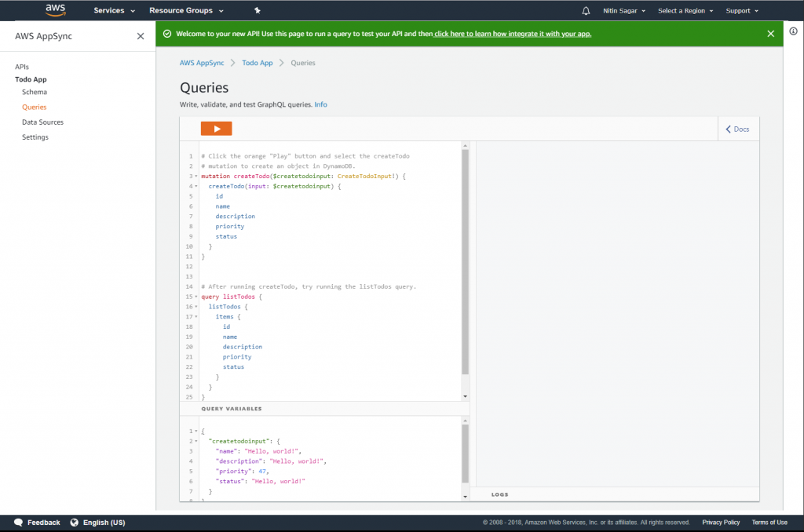This screenshot has width=804, height=532.
Task: Go to Data Sources in sidebar
Action: [x=42, y=122]
